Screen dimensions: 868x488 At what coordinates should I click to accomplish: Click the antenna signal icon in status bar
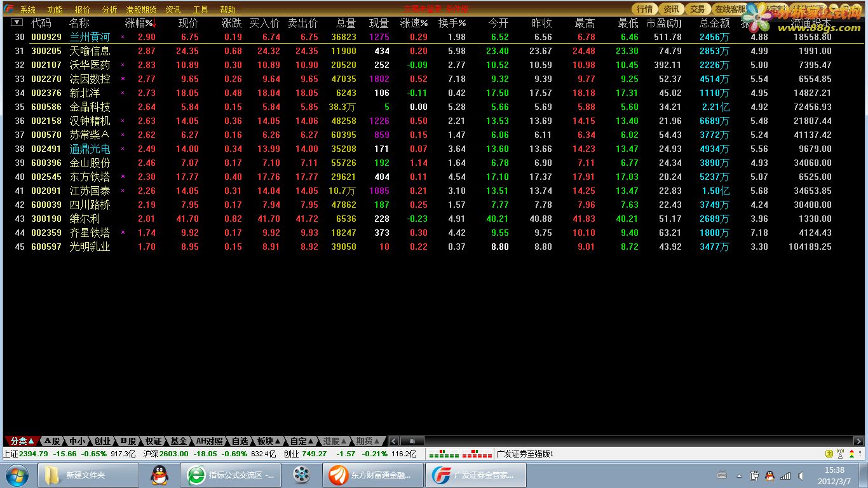(841, 454)
